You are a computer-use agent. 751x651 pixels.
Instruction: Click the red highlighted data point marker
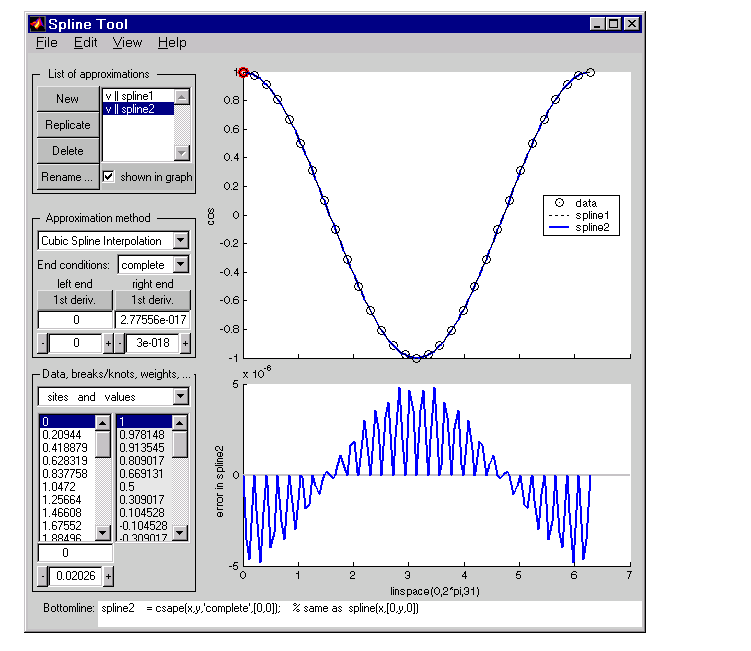click(x=243, y=72)
